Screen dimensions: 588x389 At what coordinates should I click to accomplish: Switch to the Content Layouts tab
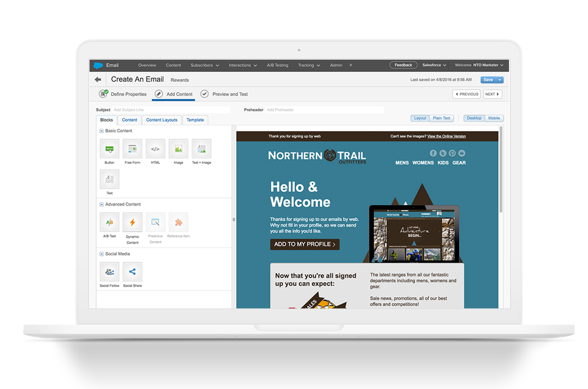pos(162,120)
